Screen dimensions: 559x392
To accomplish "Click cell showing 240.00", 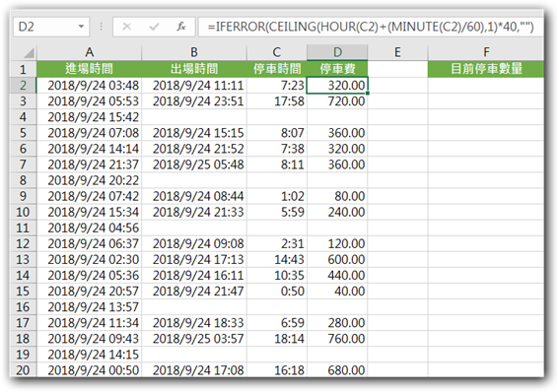I will pyautogui.click(x=337, y=212).
